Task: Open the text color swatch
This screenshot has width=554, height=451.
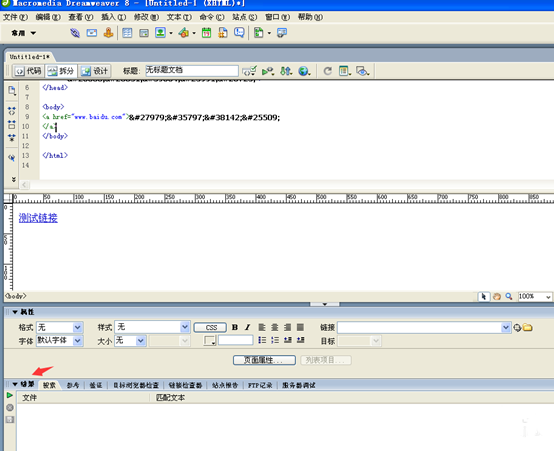Action: click(x=210, y=340)
